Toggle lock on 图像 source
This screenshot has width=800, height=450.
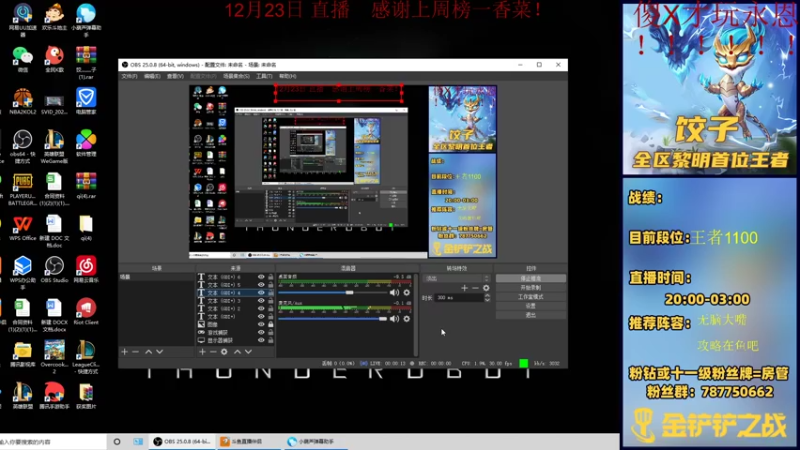click(x=270, y=324)
